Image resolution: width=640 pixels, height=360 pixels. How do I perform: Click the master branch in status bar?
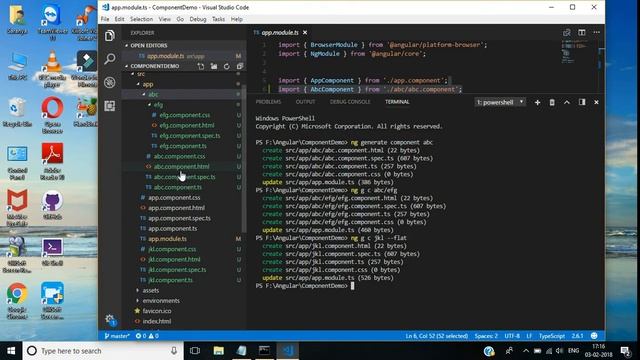[117, 336]
